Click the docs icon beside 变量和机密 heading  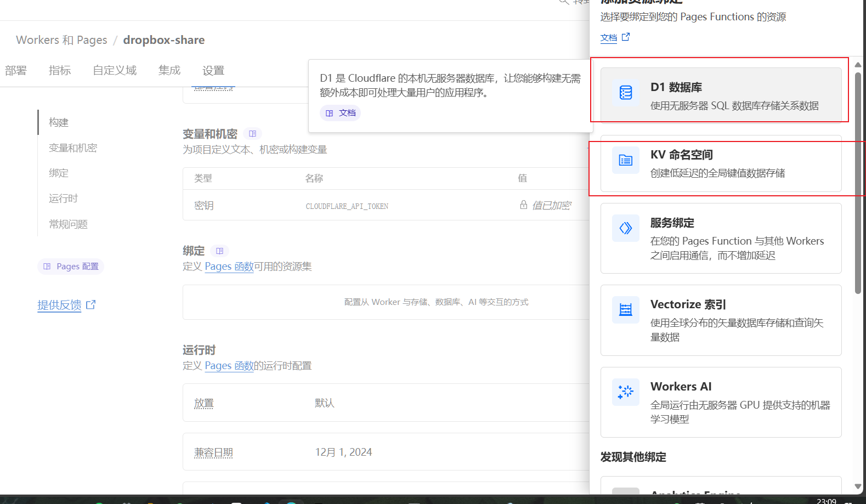pos(252,134)
